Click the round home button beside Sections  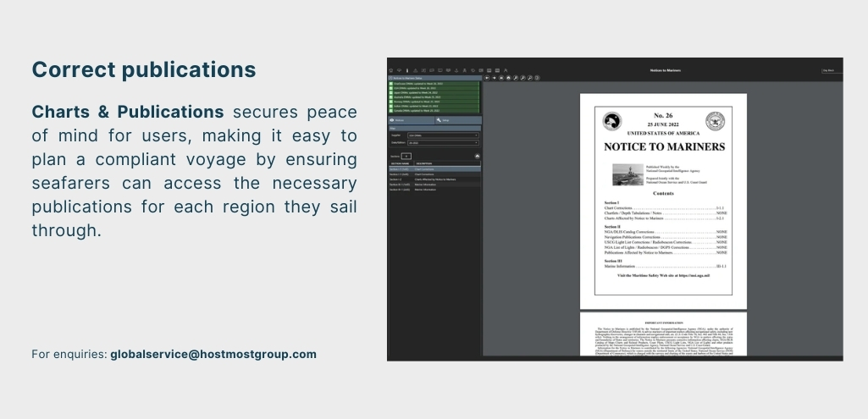click(x=477, y=157)
